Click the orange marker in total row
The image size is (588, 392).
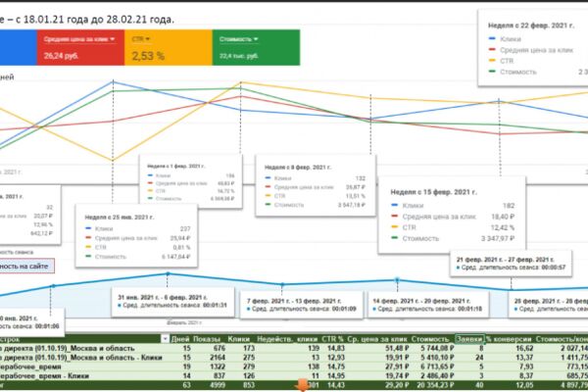(x=302, y=385)
